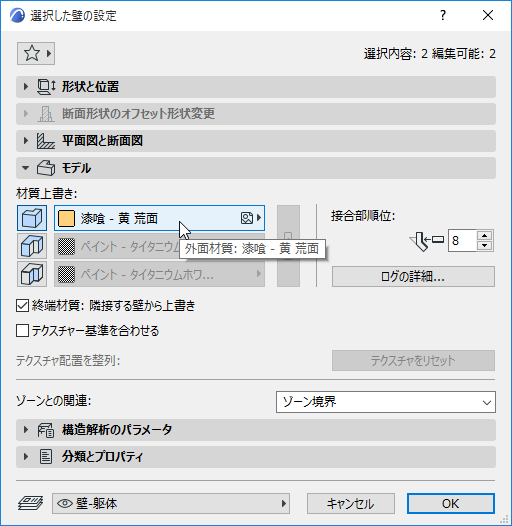This screenshot has width=512, height=526.
Task: Toggle the inside face surface override icon
Action: [x=32, y=274]
